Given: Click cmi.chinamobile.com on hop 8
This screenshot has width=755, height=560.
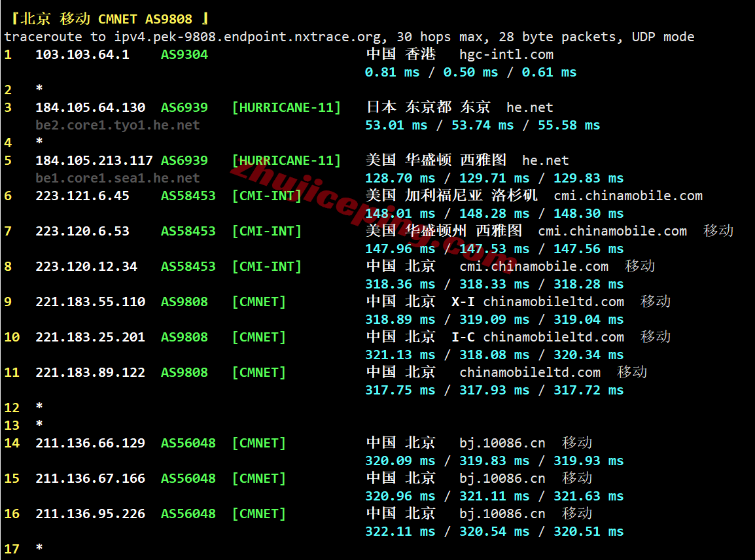Looking at the screenshot, I should click(x=533, y=266).
